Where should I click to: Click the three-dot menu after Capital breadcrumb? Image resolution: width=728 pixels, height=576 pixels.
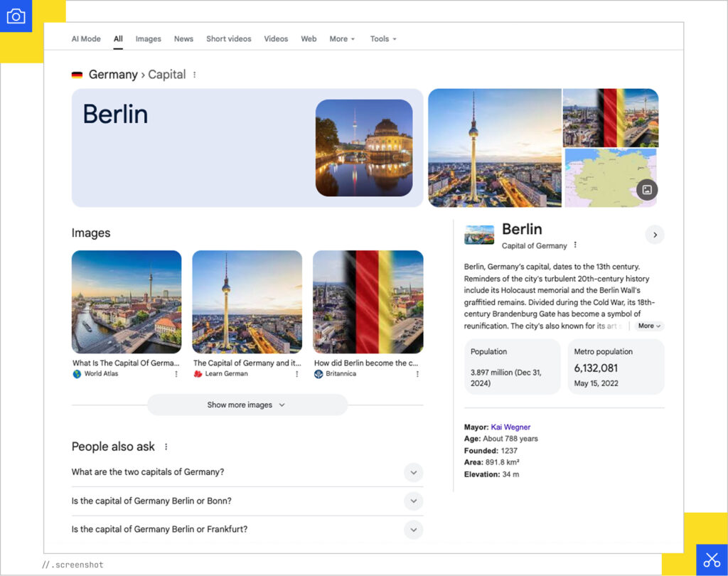coord(196,74)
